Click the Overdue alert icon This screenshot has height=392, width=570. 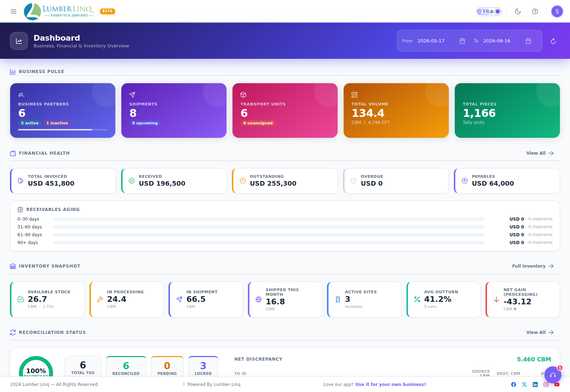point(354,181)
